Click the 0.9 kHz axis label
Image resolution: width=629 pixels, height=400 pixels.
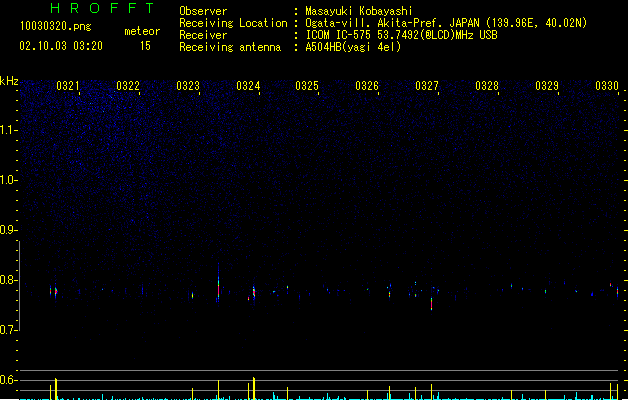8,230
